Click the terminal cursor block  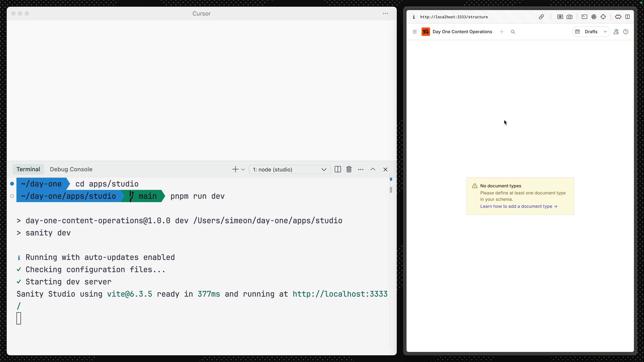point(19,318)
